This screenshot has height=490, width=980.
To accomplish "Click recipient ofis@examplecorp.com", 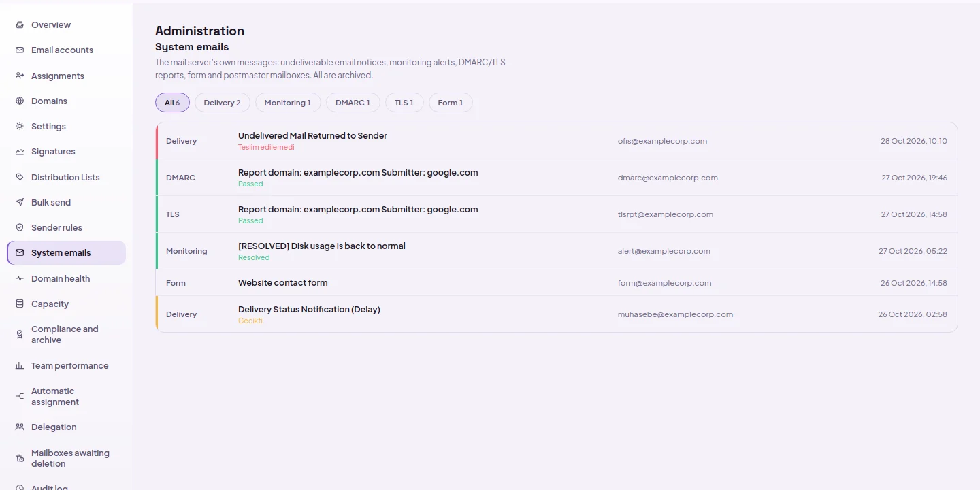I will pyautogui.click(x=662, y=141).
